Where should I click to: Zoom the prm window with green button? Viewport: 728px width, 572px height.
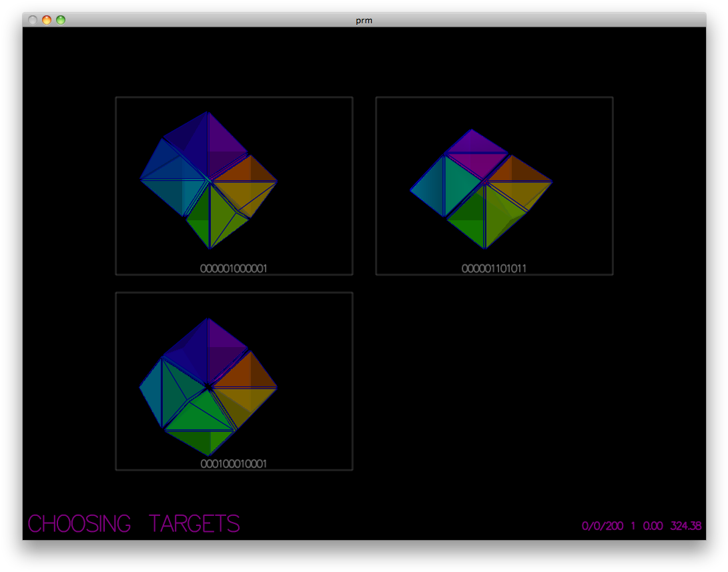pos(60,20)
